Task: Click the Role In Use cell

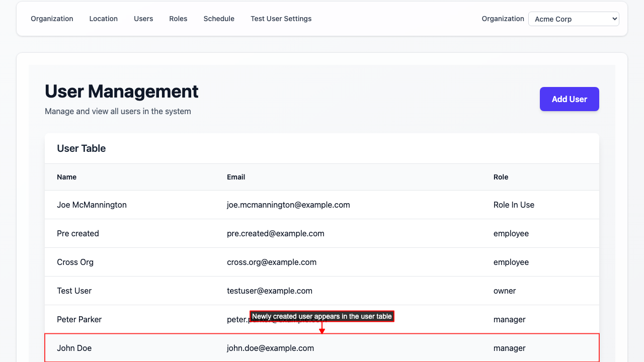Action: pos(514,205)
